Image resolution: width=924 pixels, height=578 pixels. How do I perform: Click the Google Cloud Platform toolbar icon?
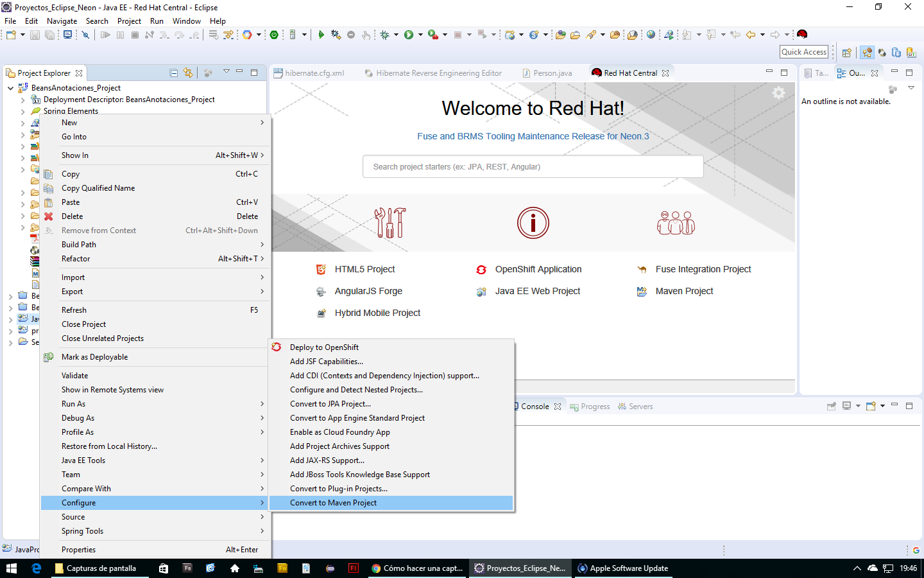[x=247, y=35]
